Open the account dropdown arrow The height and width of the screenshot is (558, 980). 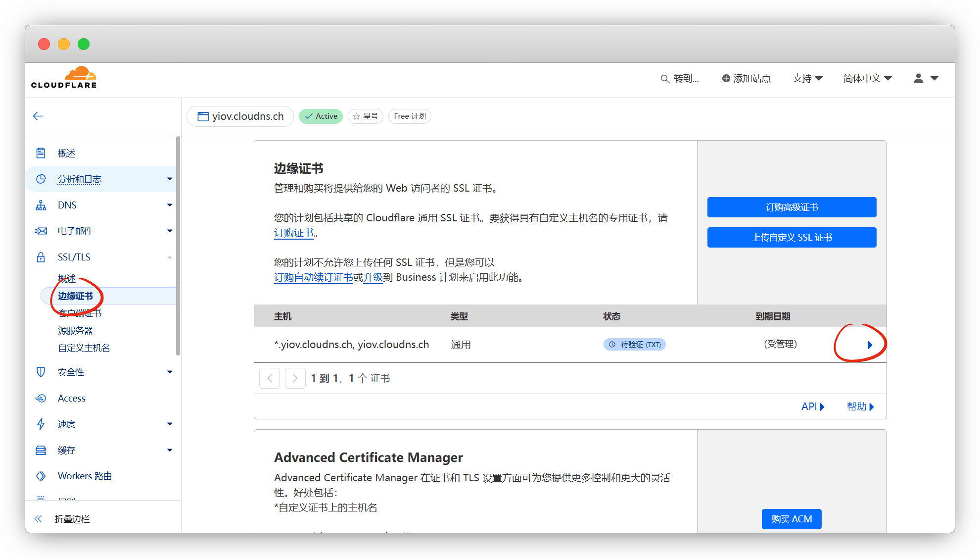[x=934, y=78]
